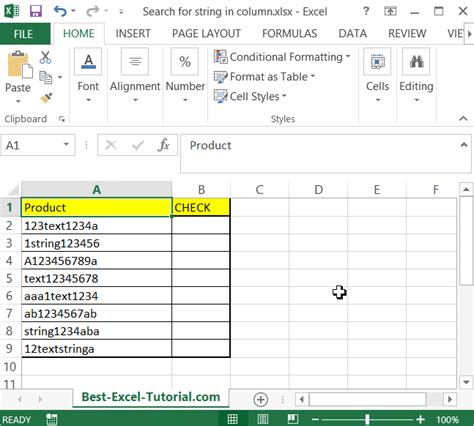
Task: Open Format as Table gallery
Action: click(265, 77)
